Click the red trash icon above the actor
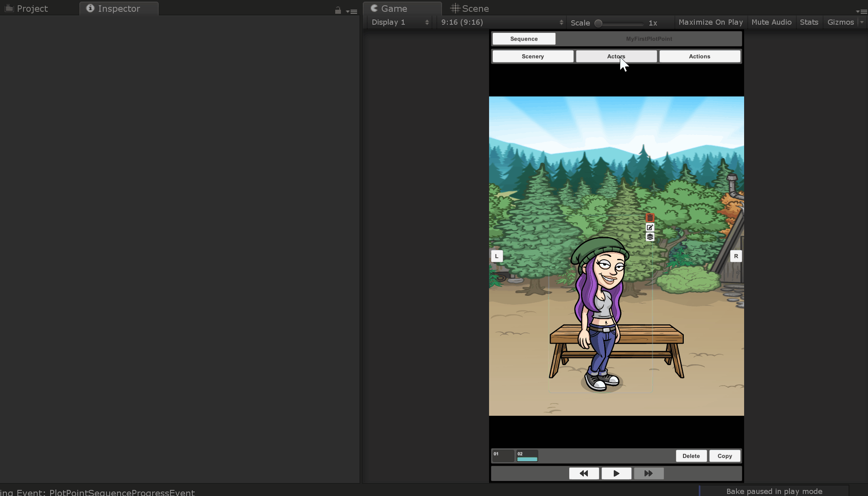868x496 pixels. pos(650,218)
